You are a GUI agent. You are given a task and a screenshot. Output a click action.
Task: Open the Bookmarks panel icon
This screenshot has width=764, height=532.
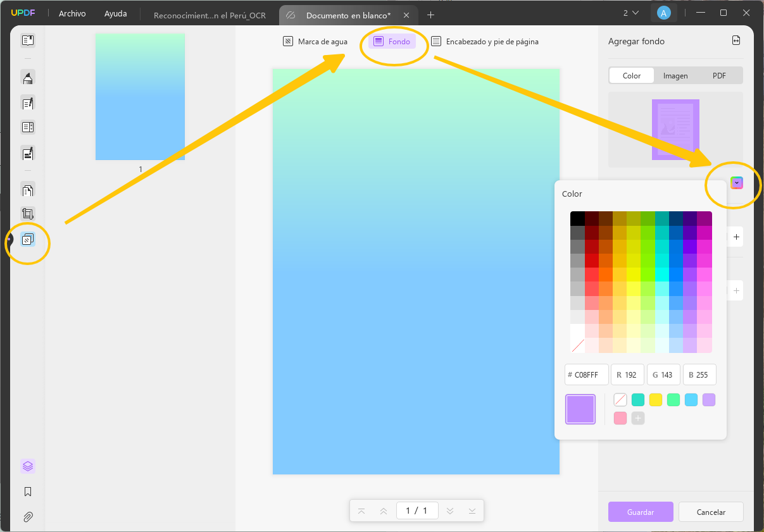pyautogui.click(x=27, y=492)
